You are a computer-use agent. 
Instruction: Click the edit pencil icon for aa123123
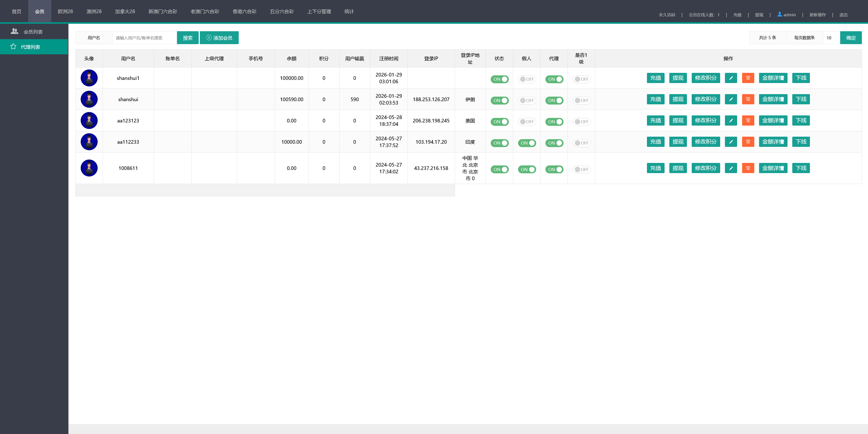coord(731,120)
